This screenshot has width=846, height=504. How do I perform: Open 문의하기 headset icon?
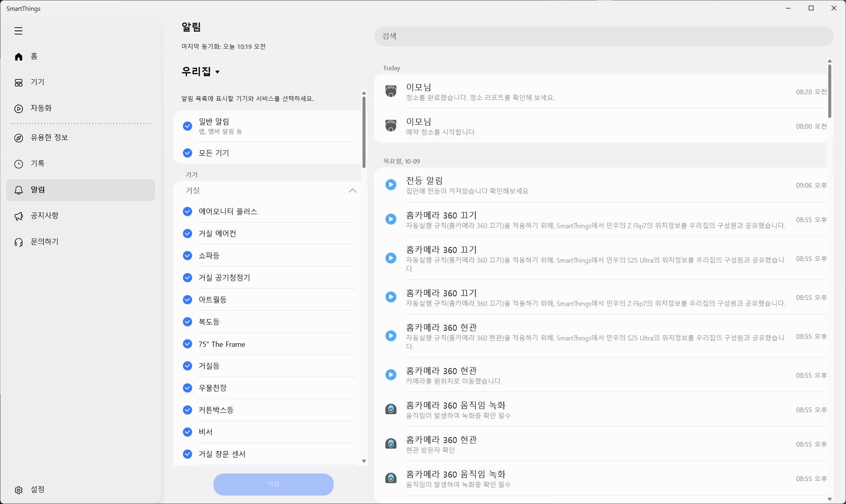[18, 242]
